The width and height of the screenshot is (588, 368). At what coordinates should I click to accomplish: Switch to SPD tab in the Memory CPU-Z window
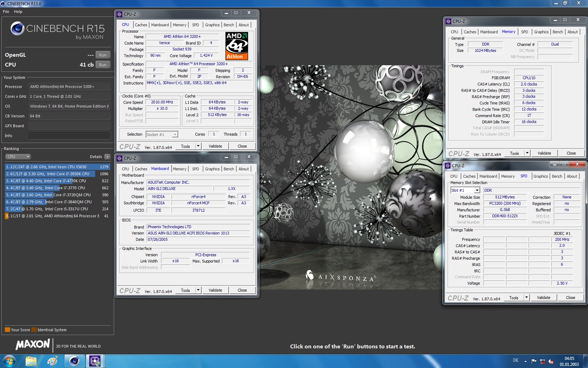click(x=524, y=32)
